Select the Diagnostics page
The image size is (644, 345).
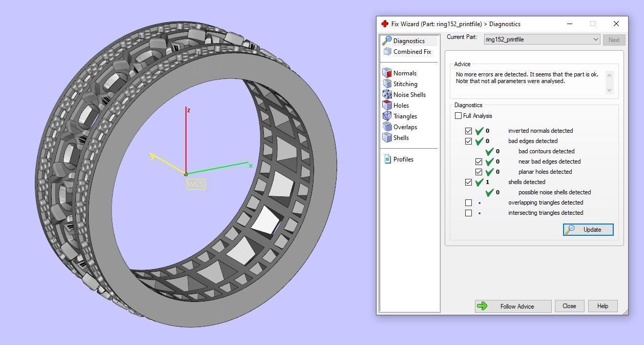pyautogui.click(x=408, y=41)
